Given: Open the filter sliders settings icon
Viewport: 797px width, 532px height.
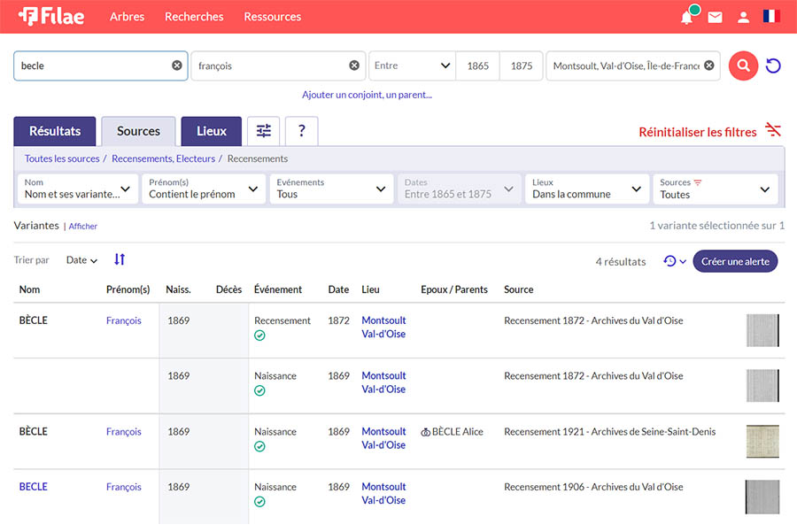Looking at the screenshot, I should [264, 131].
